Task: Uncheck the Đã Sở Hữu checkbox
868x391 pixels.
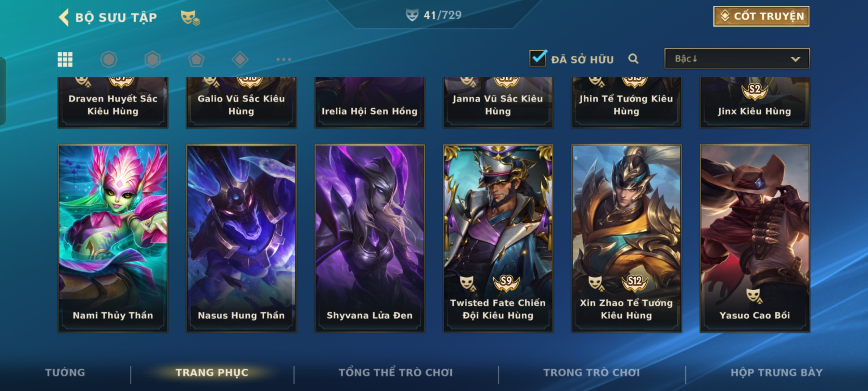Action: coord(538,58)
